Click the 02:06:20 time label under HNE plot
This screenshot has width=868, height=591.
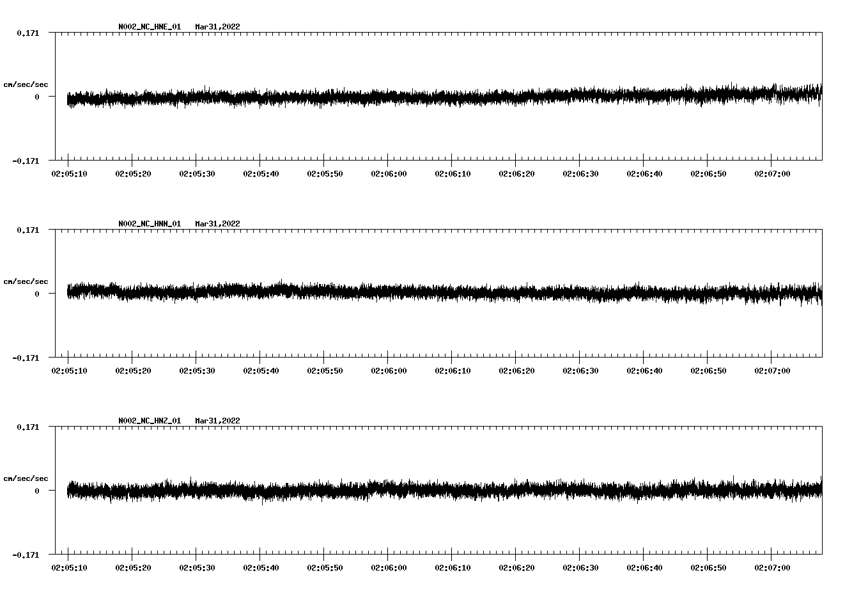(x=516, y=173)
